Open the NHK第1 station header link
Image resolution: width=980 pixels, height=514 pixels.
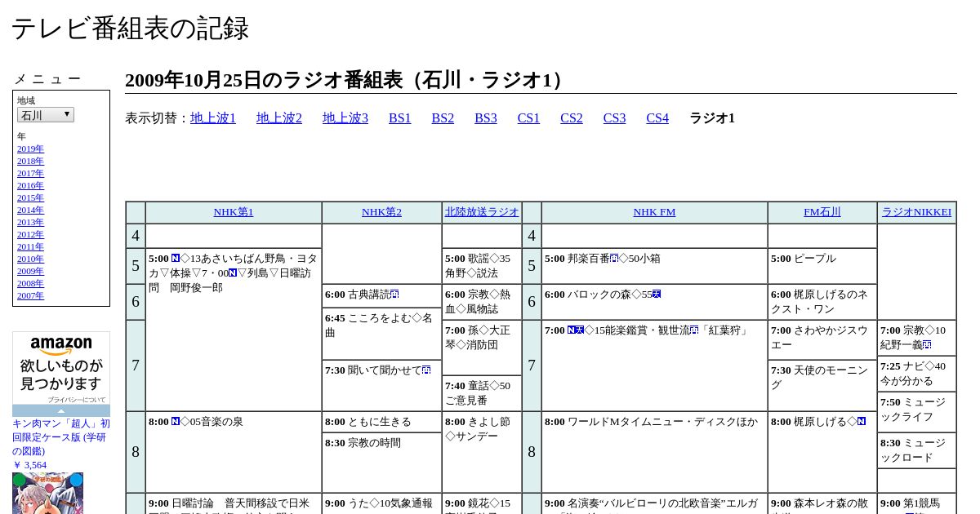[x=234, y=212]
